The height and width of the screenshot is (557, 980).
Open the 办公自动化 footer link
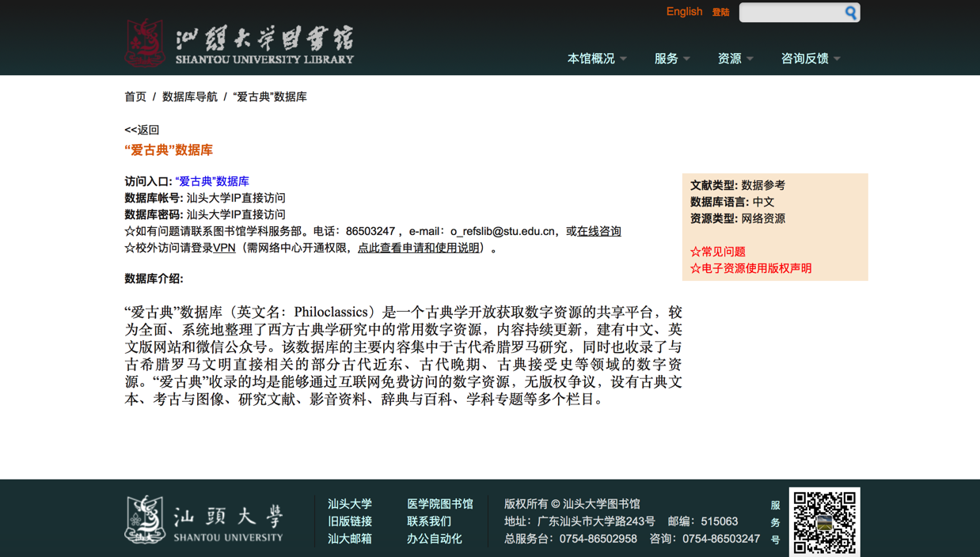(435, 539)
